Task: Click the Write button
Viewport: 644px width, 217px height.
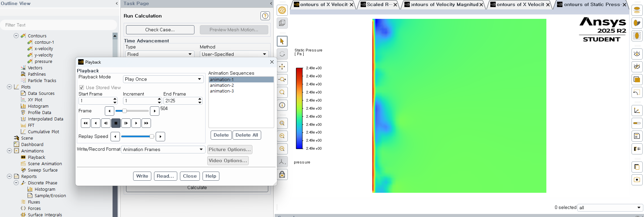Action: [x=142, y=176]
